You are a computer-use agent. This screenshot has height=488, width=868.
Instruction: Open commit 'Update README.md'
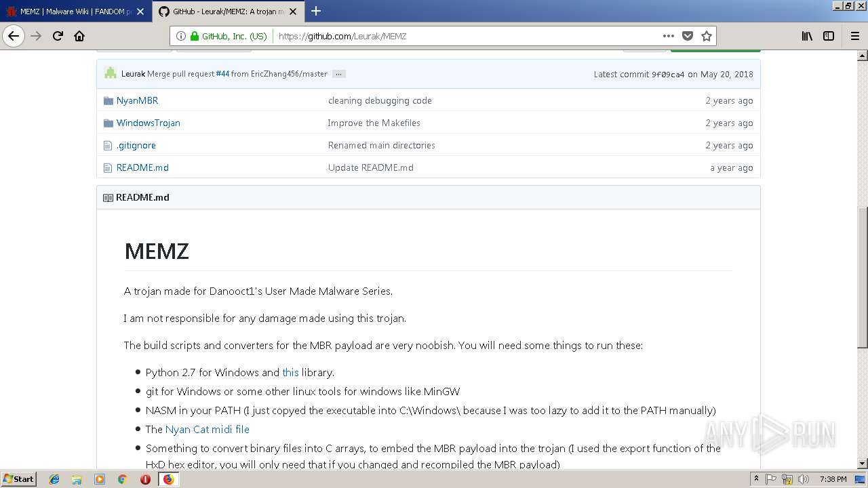[x=370, y=167]
